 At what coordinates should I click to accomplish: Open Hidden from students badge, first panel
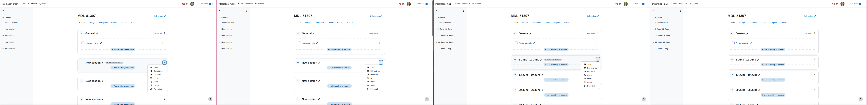point(115,63)
